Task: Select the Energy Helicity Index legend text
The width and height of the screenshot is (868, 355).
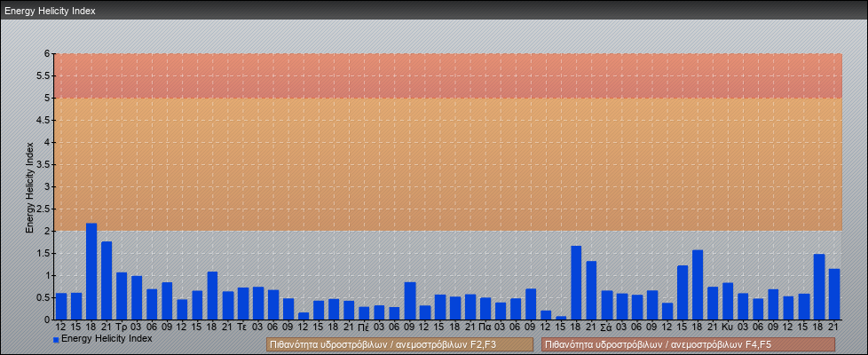Action: click(x=107, y=338)
